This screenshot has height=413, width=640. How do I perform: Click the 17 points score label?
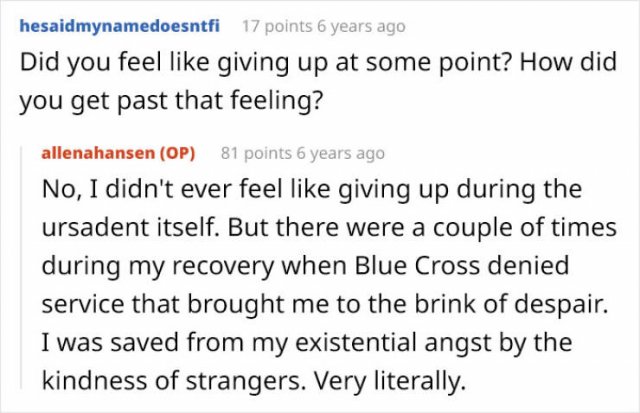(x=278, y=27)
